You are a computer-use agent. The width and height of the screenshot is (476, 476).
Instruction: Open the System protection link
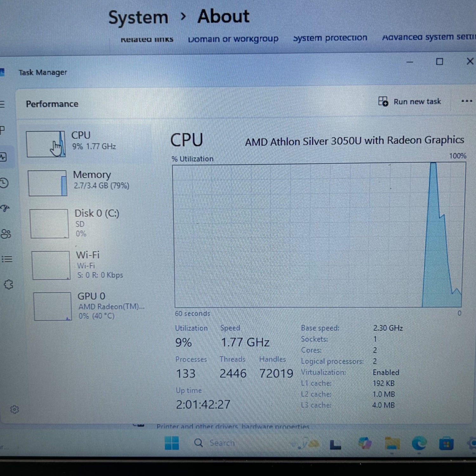[x=330, y=38]
